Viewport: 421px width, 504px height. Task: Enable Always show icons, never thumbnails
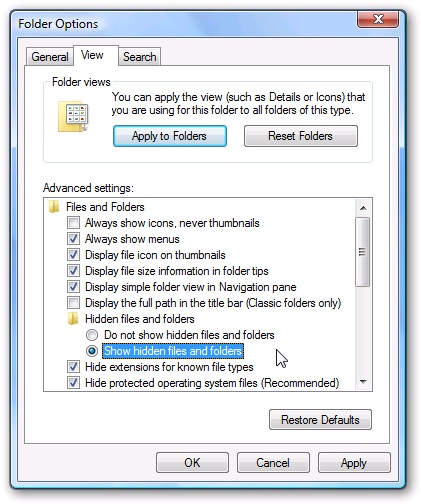tap(73, 222)
